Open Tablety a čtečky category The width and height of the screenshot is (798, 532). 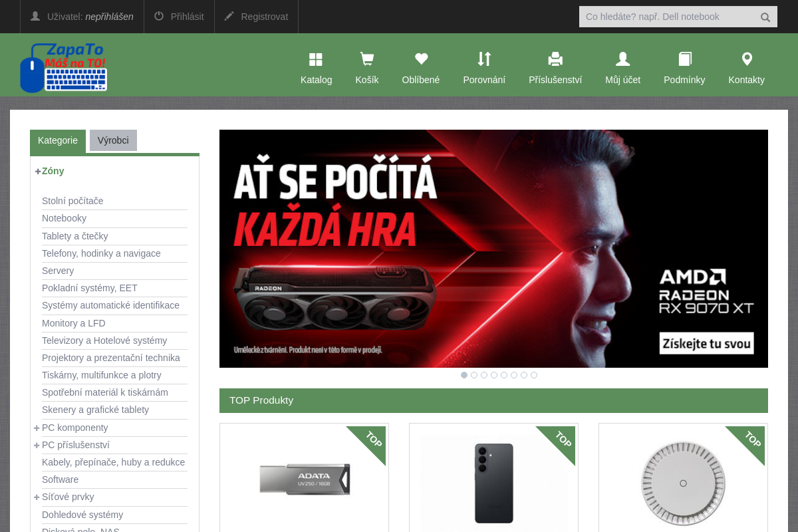tap(74, 236)
